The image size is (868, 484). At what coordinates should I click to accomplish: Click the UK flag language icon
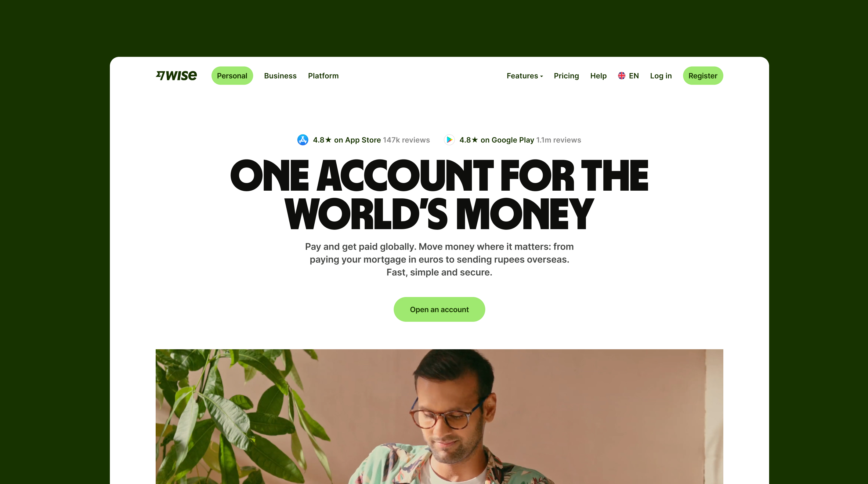coord(622,75)
